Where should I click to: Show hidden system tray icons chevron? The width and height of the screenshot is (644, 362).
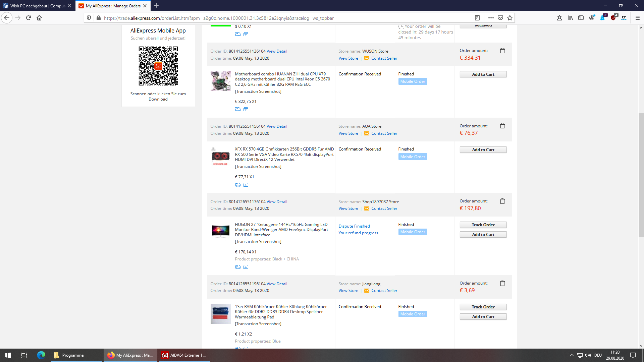coord(572,355)
